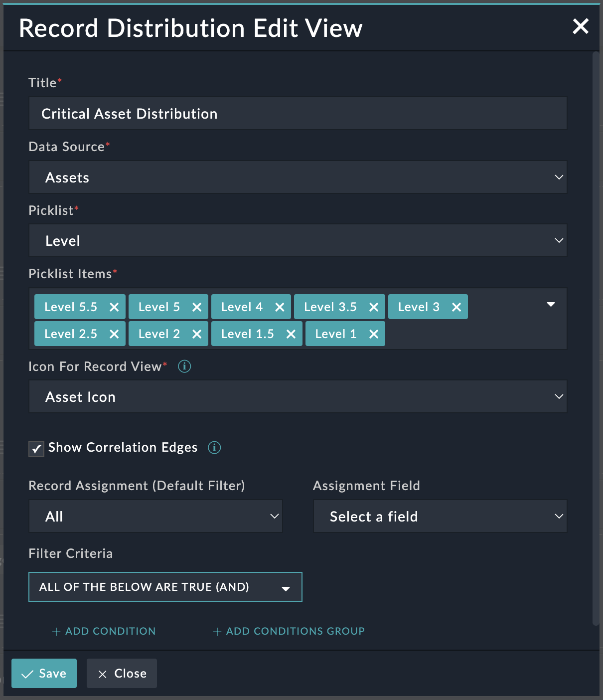Delete the Level 4 tag from picklist items
Screen dimensions: 603x700
[280, 307]
